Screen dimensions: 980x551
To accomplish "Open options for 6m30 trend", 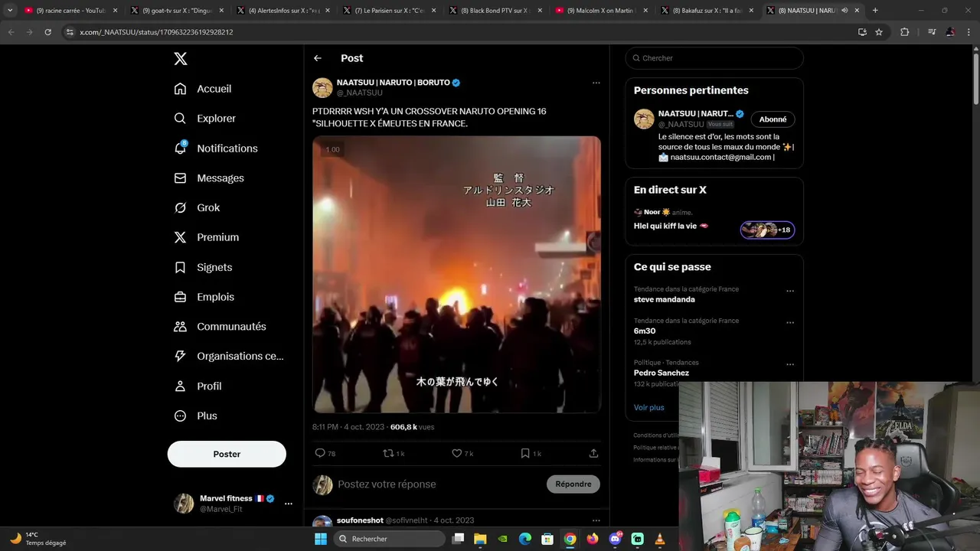I will (x=790, y=323).
